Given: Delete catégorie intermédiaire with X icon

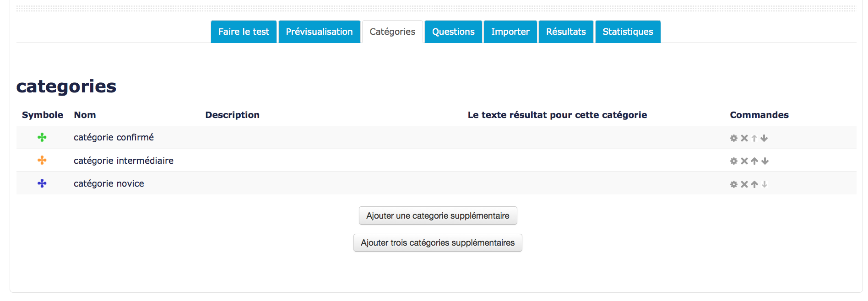Looking at the screenshot, I should coord(744,161).
